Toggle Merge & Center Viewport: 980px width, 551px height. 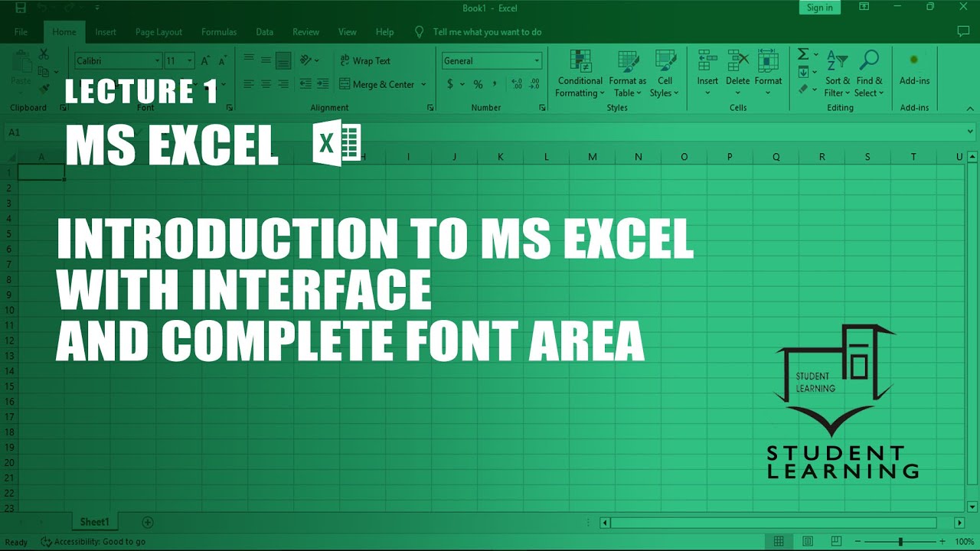(377, 84)
